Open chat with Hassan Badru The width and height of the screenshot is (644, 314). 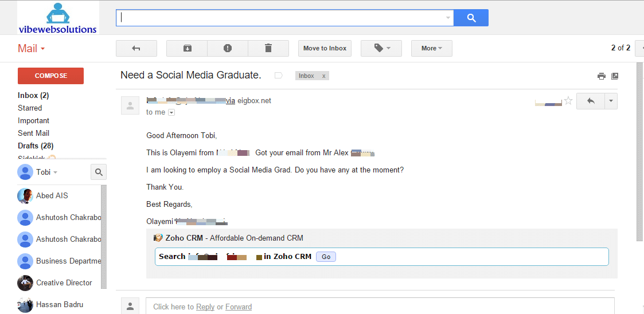point(60,305)
